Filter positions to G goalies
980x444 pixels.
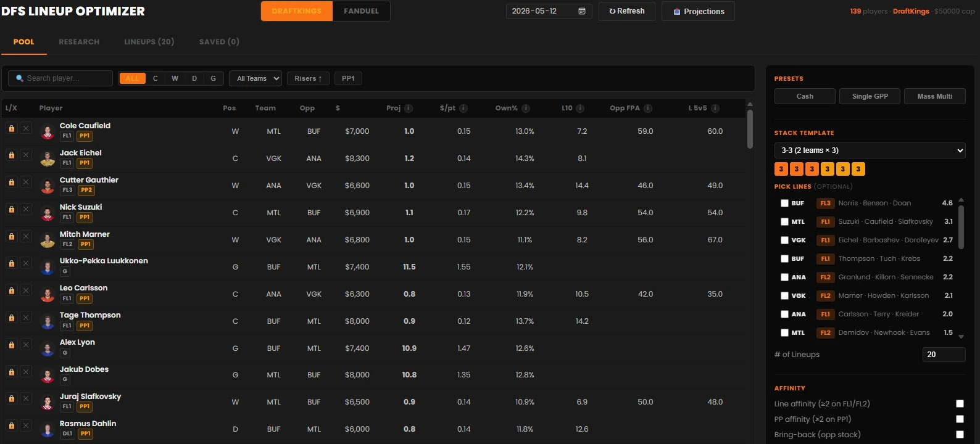click(x=213, y=78)
